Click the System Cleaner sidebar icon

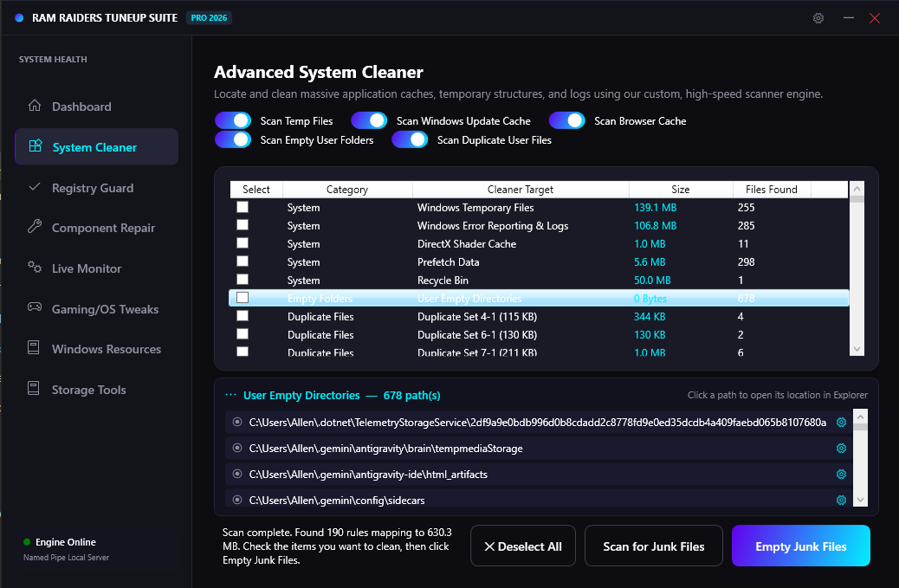point(36,145)
